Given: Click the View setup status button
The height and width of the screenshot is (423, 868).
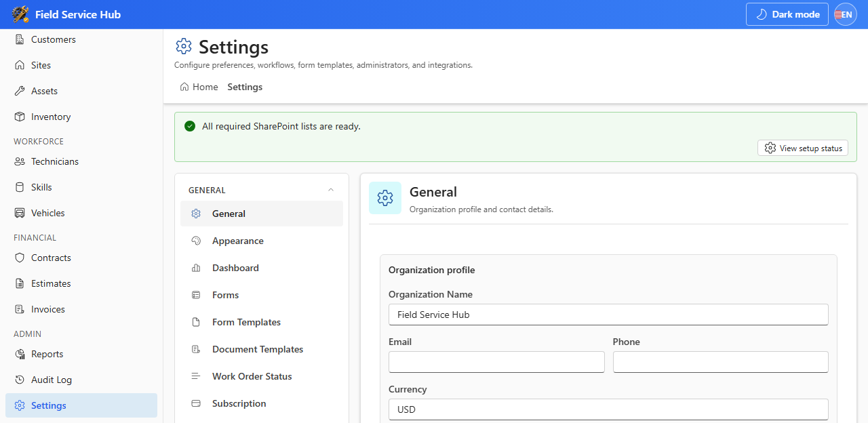Looking at the screenshot, I should (803, 148).
